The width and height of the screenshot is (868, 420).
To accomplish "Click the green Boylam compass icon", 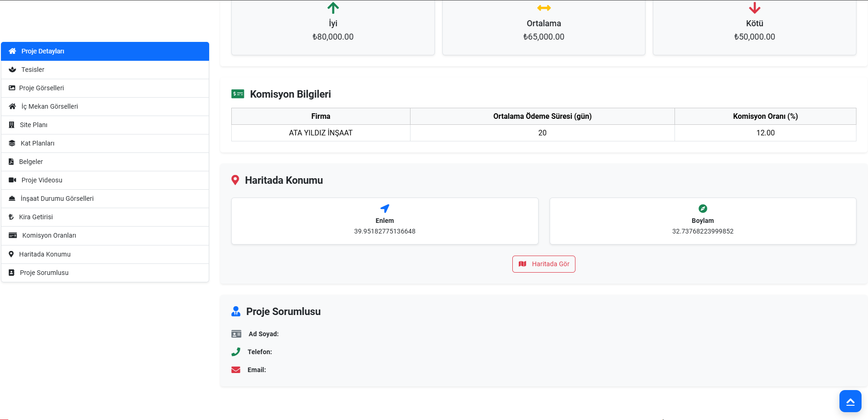I will coord(703,209).
